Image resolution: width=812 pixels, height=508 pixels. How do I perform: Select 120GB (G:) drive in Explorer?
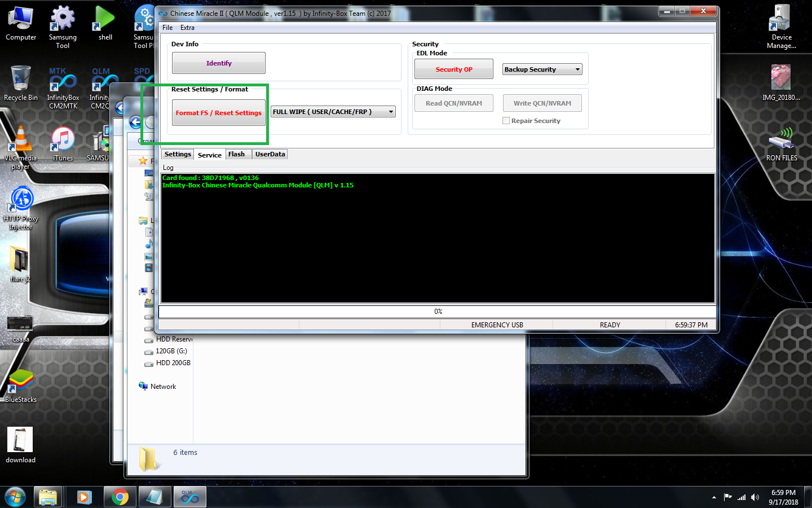[166, 351]
